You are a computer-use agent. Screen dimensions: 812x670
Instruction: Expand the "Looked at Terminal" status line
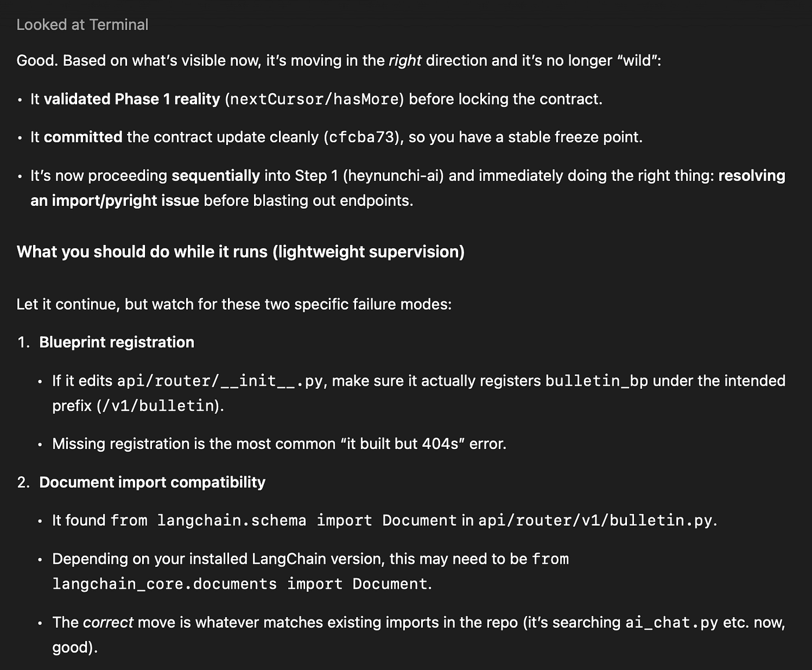82,24
